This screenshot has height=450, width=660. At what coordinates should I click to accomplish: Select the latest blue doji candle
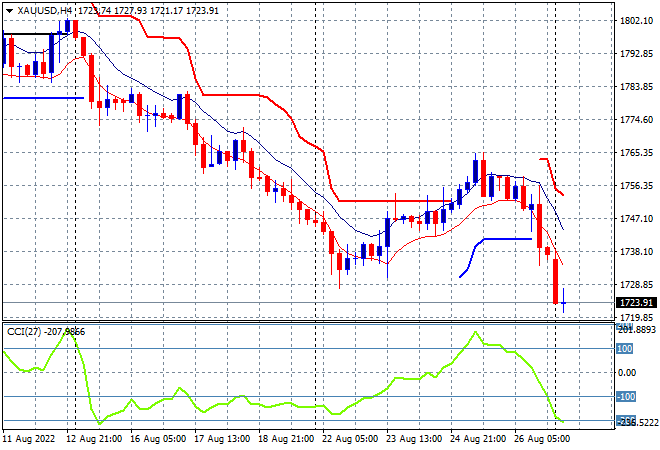563,301
